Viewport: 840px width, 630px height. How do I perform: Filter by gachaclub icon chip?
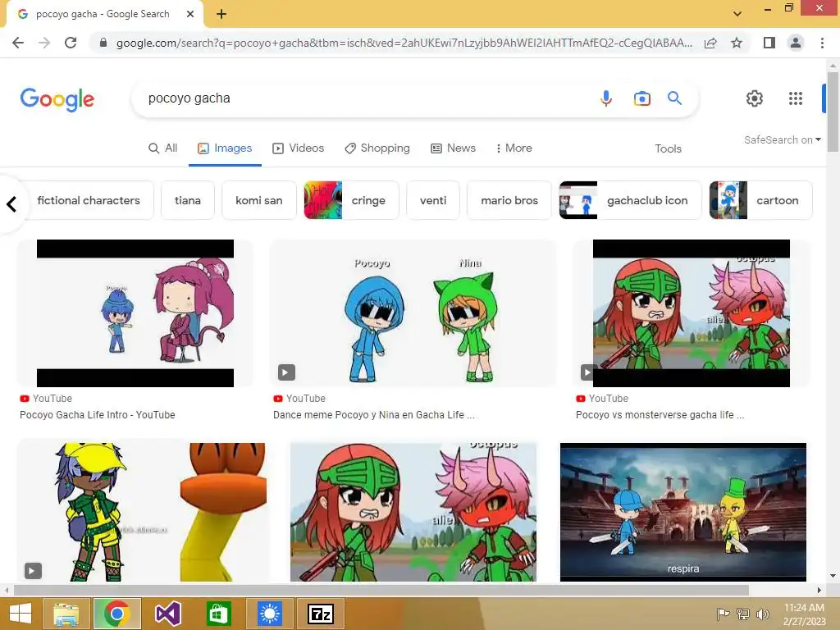[630, 200]
